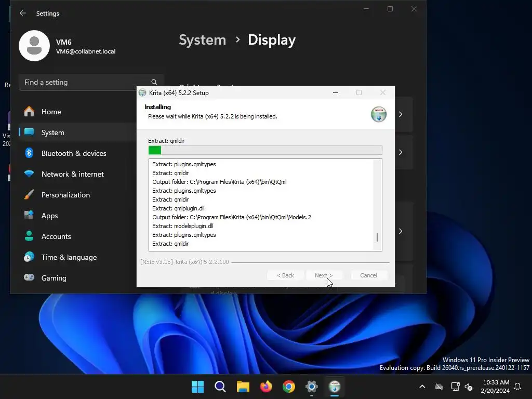Open the notification bell in system tray
The width and height of the screenshot is (532, 399).
point(517,387)
